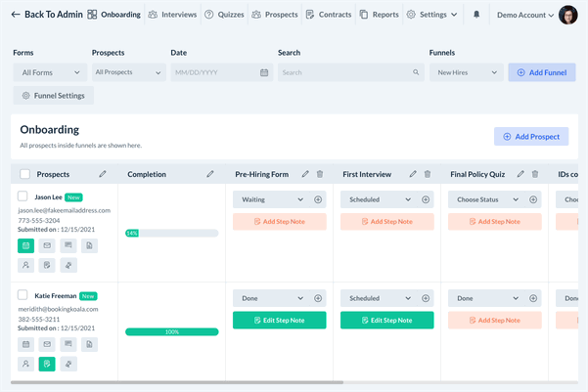588x392 pixels.
Task: Click Katie Freeman's green document icon
Action: point(46,364)
